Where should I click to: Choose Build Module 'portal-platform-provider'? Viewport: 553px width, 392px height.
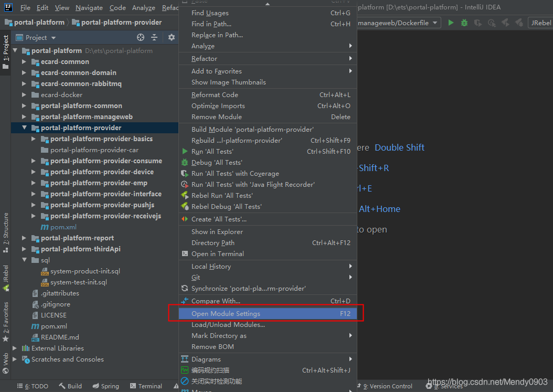(x=268, y=130)
